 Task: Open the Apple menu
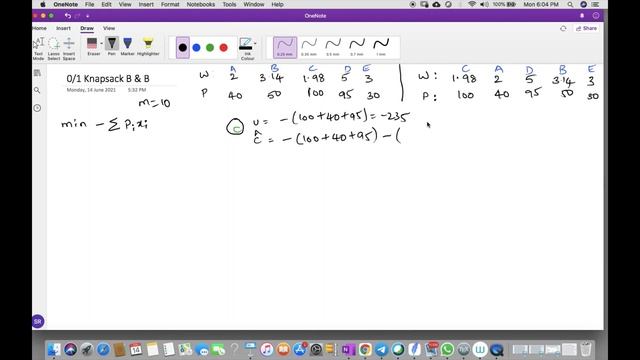click(x=43, y=4)
